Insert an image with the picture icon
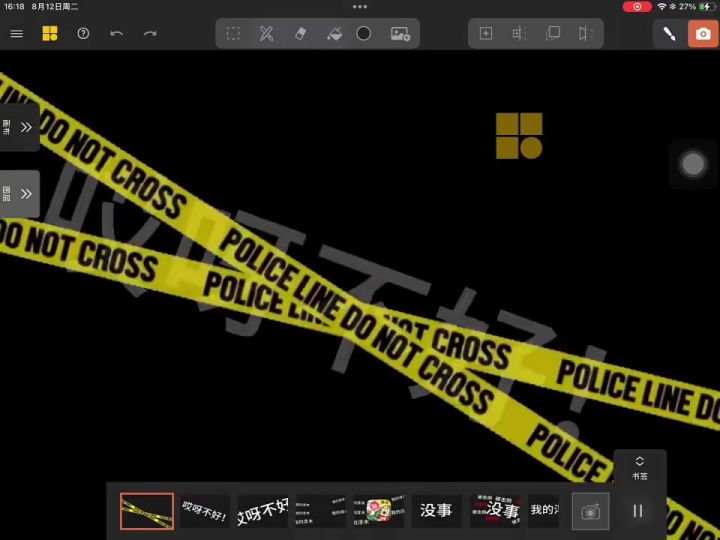720x540 pixels. 400,34
